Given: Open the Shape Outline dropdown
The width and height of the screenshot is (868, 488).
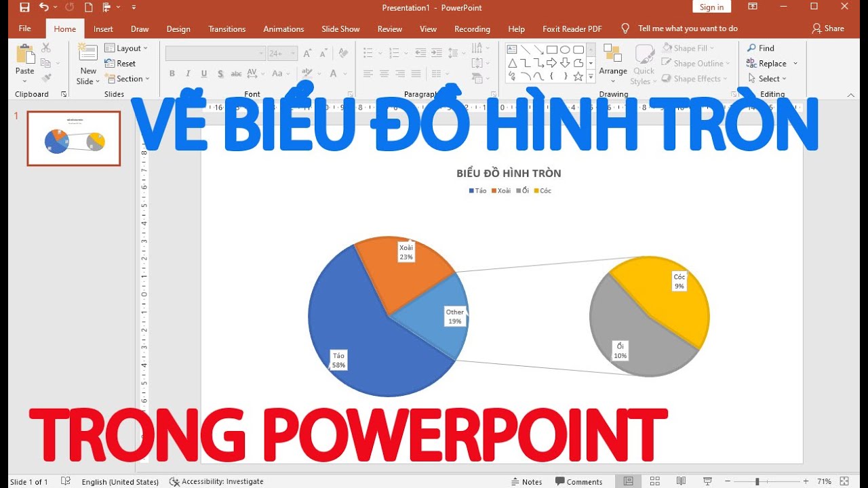Looking at the screenshot, I should coord(696,63).
